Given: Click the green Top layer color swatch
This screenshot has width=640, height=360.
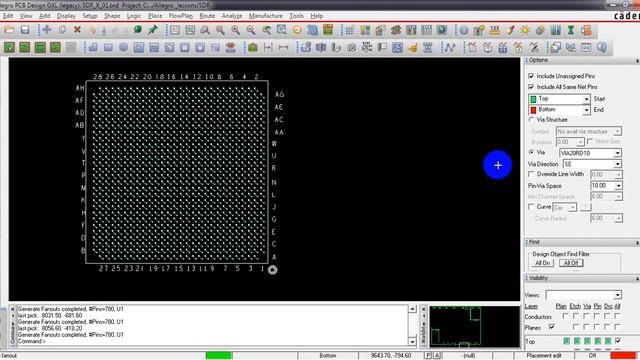Looking at the screenshot, I should click(533, 99).
